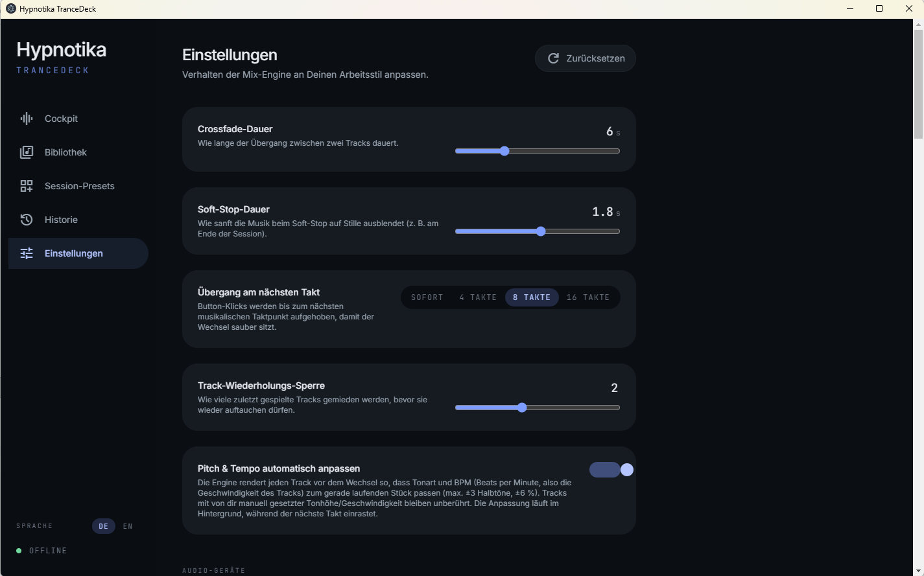The width and height of the screenshot is (924, 576).
Task: Click the Historie clock icon
Action: click(x=27, y=220)
